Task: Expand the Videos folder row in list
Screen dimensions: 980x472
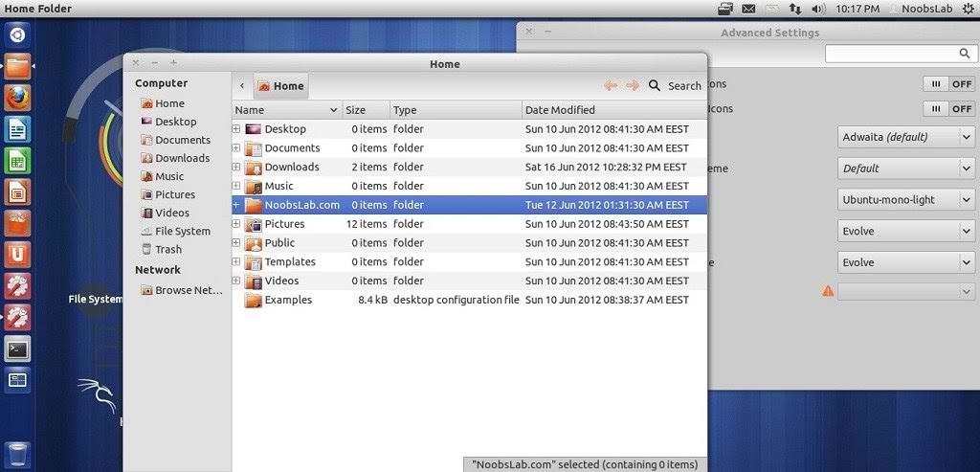Action: tap(236, 281)
